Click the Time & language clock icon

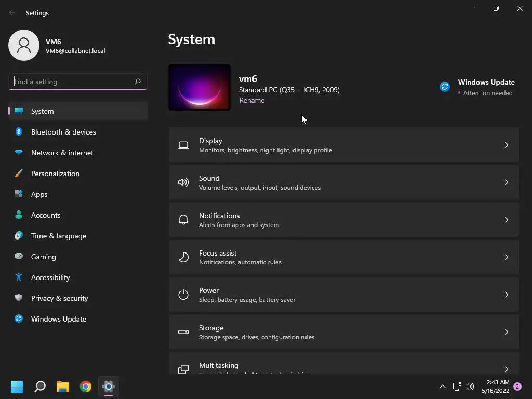(x=19, y=235)
